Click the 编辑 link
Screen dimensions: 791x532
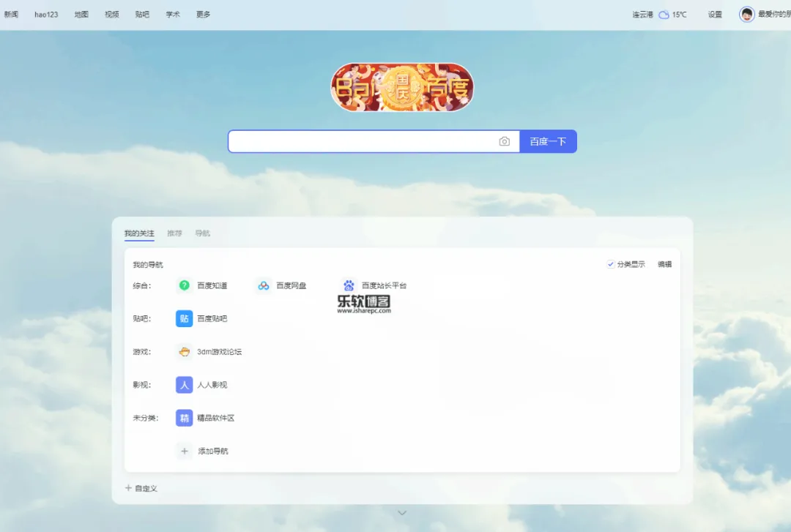pyautogui.click(x=664, y=264)
